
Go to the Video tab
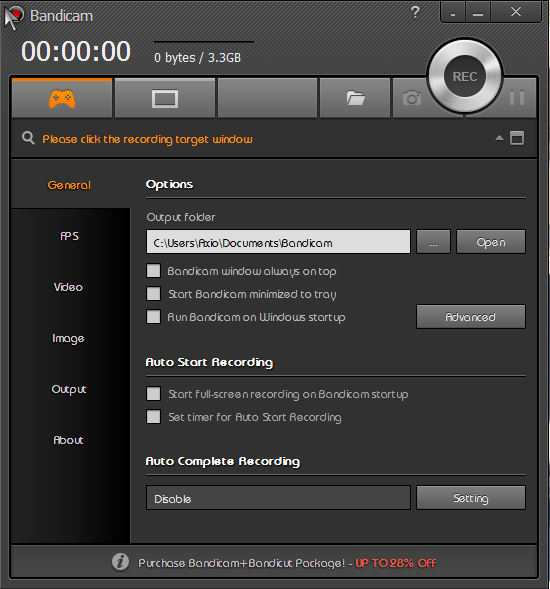(x=68, y=287)
